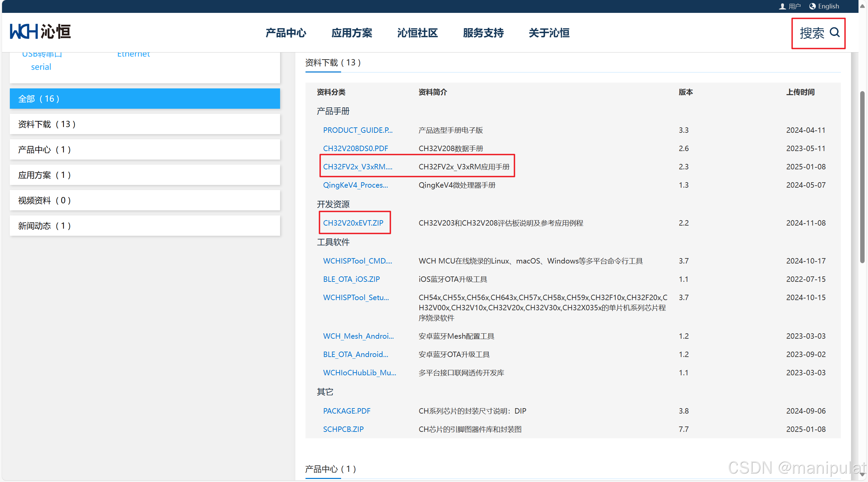Switch language via English globe icon
Image resolution: width=868 pixels, height=482 pixels.
tap(812, 6)
